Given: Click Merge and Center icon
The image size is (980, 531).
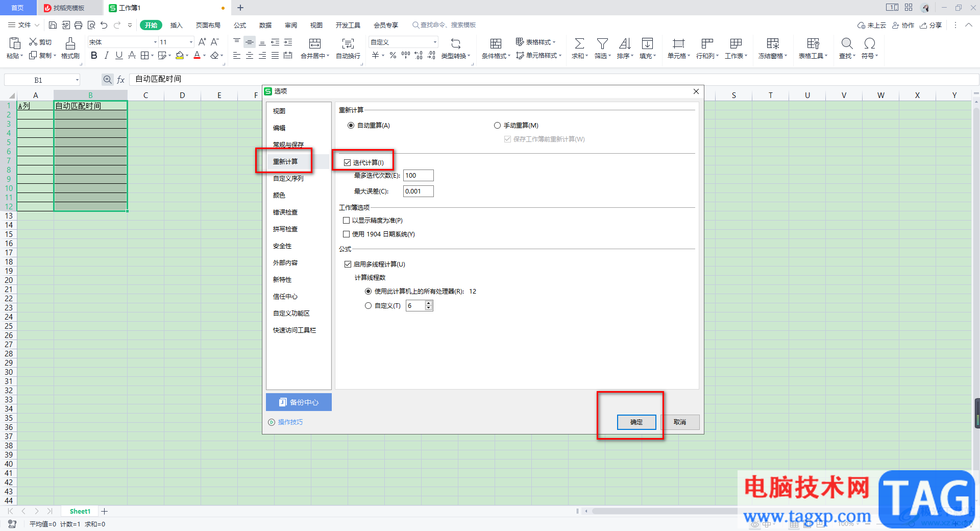Looking at the screenshot, I should [x=315, y=43].
